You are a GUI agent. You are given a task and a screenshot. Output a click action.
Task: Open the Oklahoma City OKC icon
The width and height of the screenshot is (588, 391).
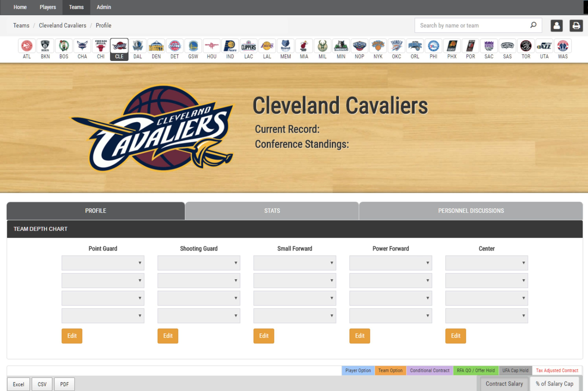click(x=397, y=49)
